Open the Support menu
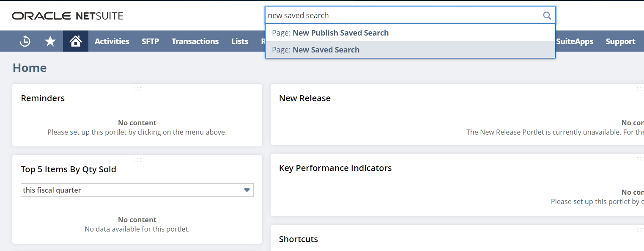This screenshot has height=251, width=644. 620,41
